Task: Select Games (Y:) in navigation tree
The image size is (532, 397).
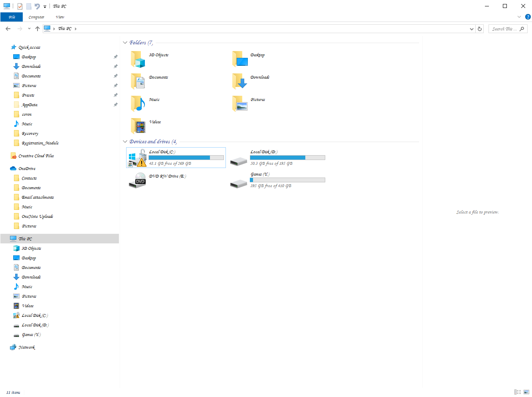Action: pyautogui.click(x=31, y=334)
